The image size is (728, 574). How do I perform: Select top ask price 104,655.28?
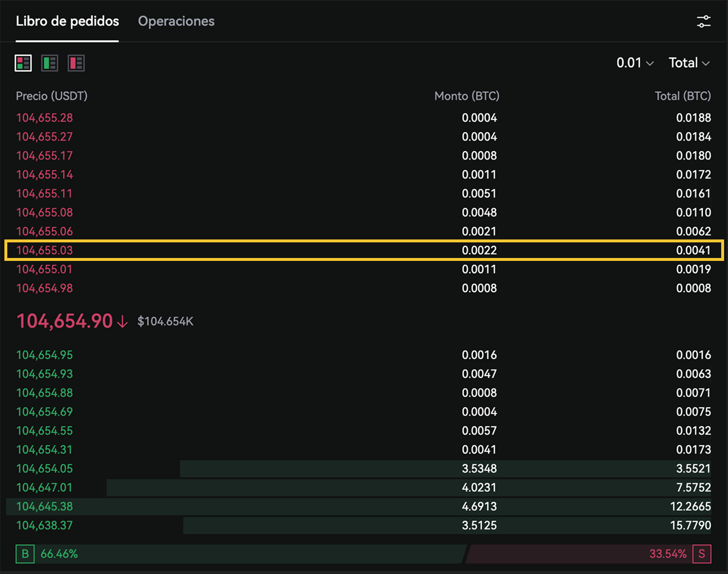click(x=44, y=118)
